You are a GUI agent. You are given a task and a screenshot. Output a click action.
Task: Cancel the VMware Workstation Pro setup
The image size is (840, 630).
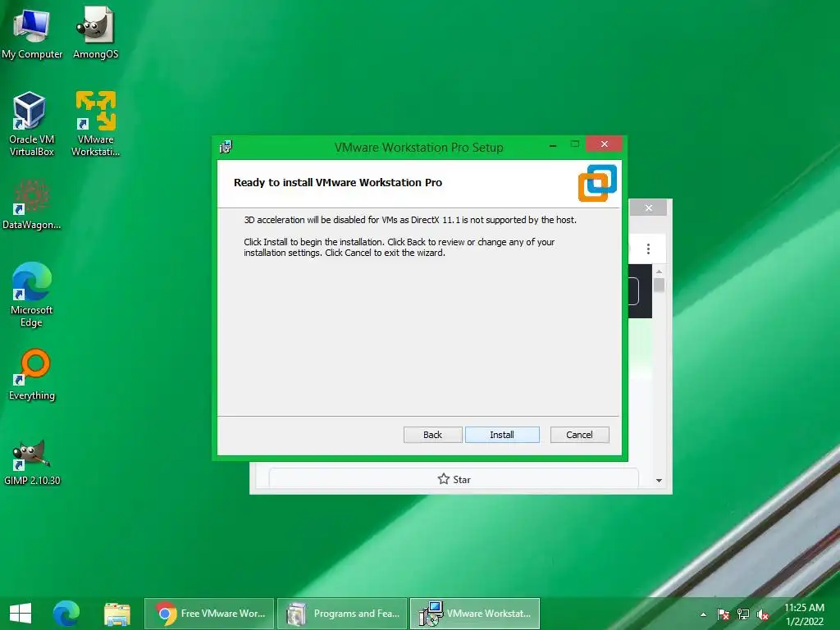click(x=579, y=435)
